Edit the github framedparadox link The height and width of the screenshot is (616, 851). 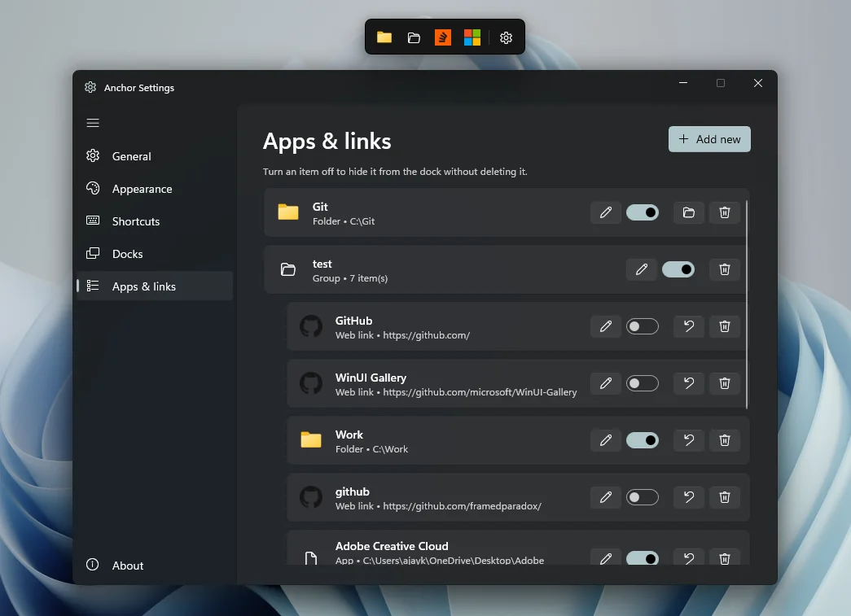coord(606,497)
